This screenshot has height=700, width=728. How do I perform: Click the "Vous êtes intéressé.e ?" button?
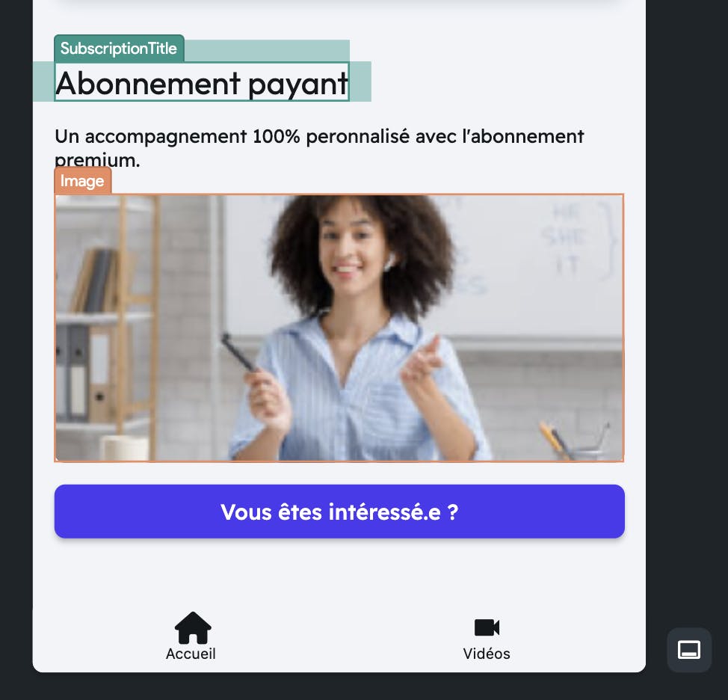(339, 512)
